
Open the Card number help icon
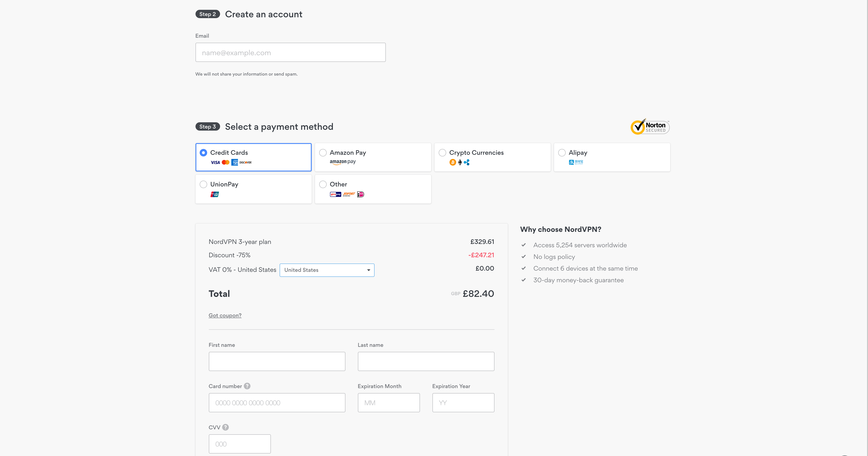(x=247, y=386)
